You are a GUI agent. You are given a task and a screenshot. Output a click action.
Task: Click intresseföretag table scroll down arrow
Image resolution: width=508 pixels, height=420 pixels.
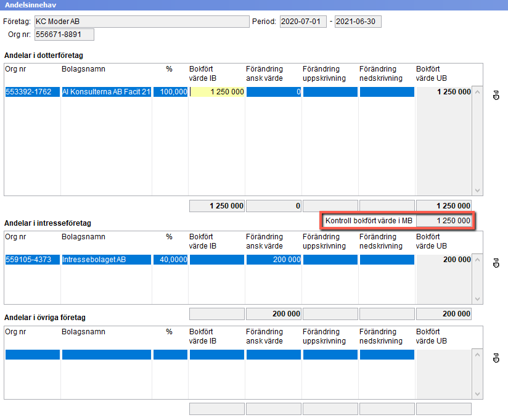pos(477,299)
